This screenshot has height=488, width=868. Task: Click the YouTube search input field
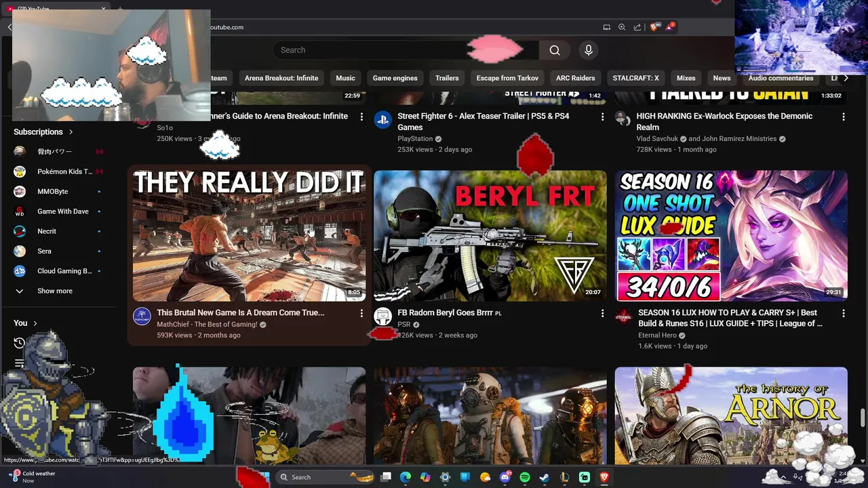(406, 50)
